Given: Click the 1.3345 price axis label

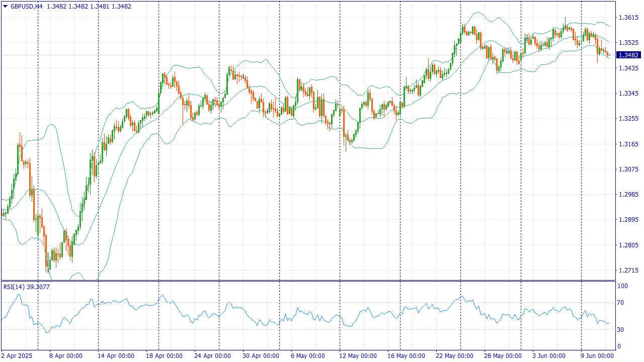Looking at the screenshot, I should tap(628, 94).
